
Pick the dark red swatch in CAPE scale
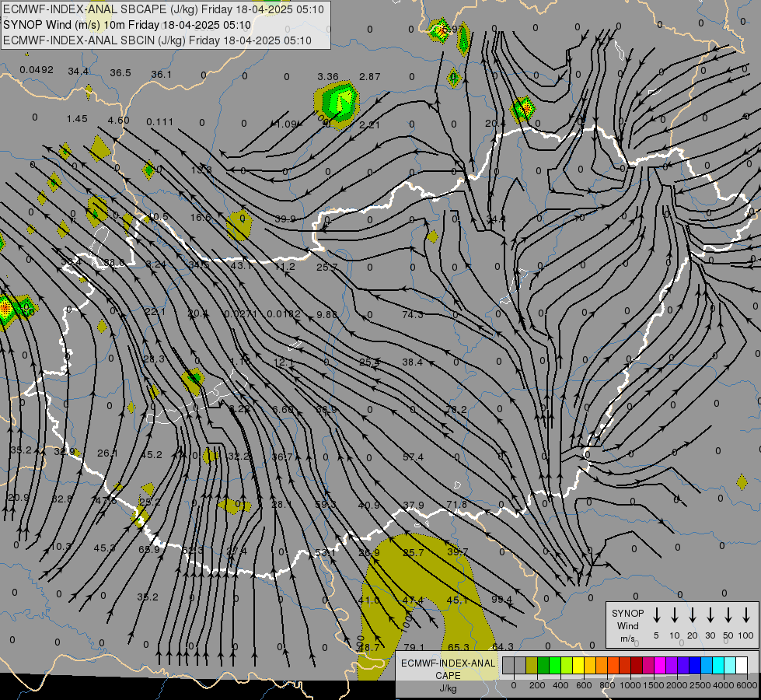637,666
